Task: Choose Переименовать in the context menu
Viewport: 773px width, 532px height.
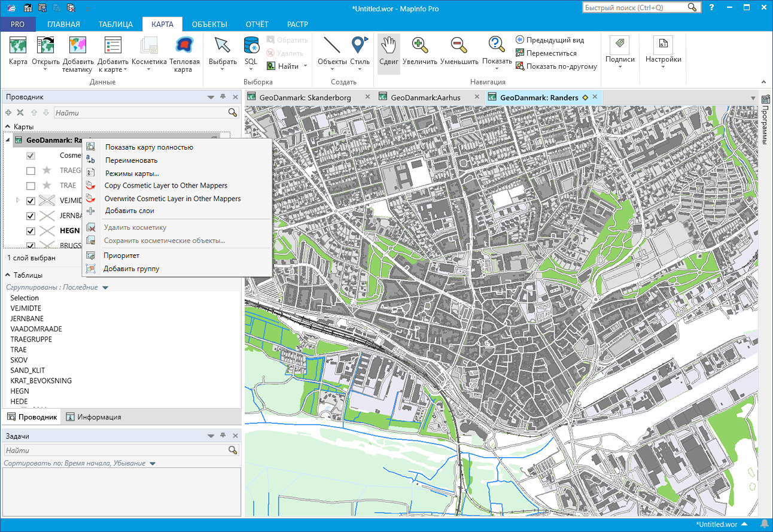Action: 131,160
